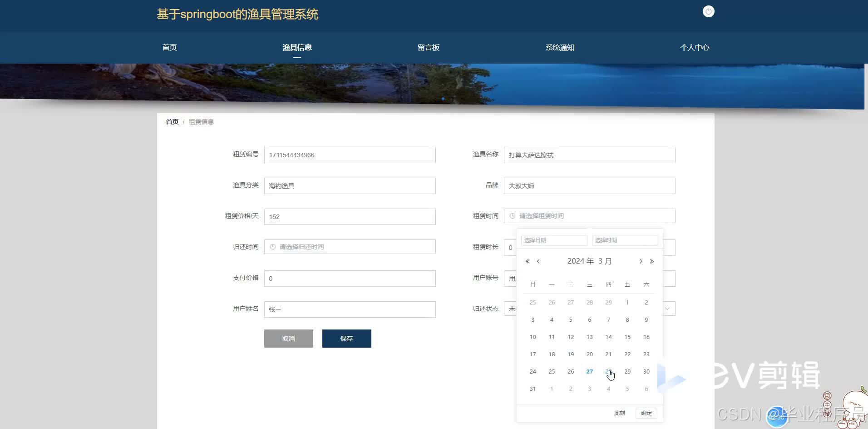Go to previous month with left arrow
This screenshot has height=429, width=868.
tap(538, 261)
